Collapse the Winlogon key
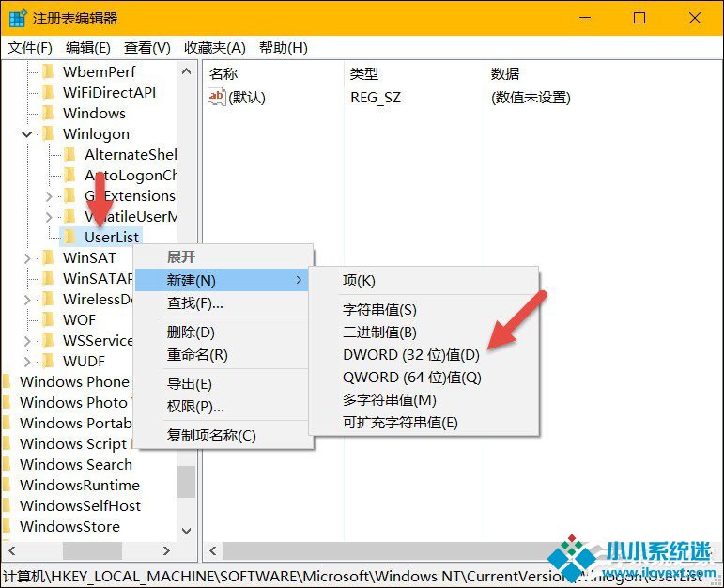 click(x=27, y=134)
